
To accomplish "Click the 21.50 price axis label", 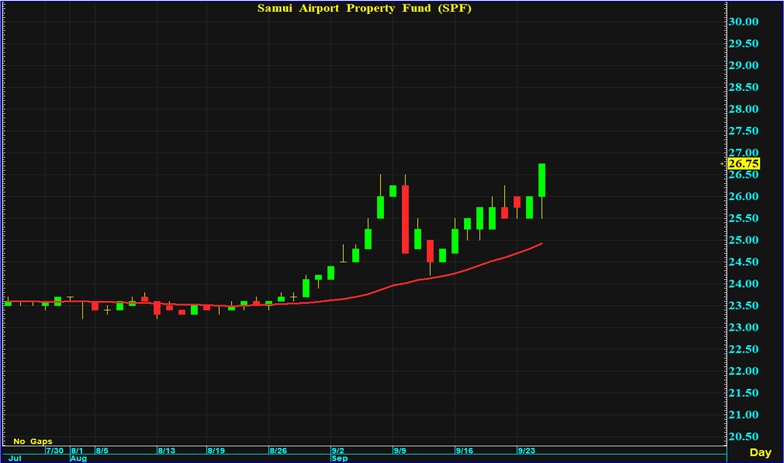I will (744, 393).
